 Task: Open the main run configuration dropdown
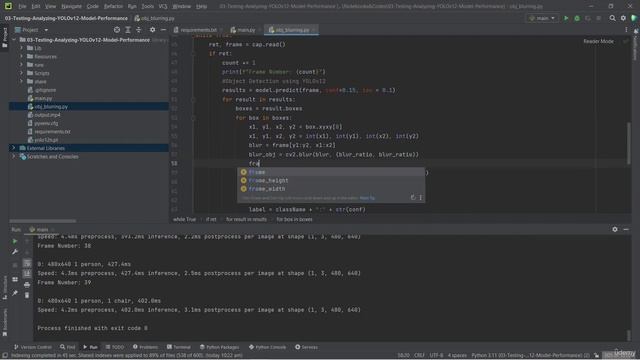[542, 18]
